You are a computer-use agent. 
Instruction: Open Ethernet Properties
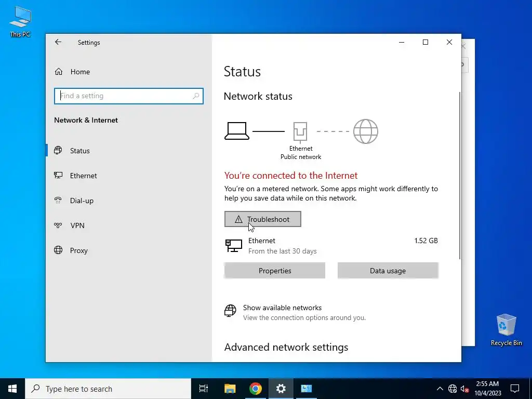point(274,270)
